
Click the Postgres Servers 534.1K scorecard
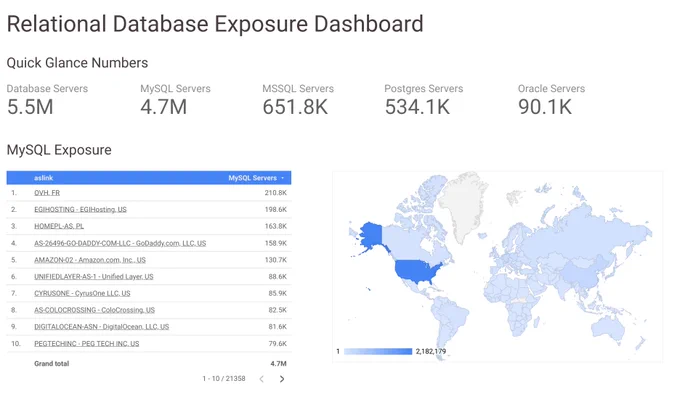423,101
